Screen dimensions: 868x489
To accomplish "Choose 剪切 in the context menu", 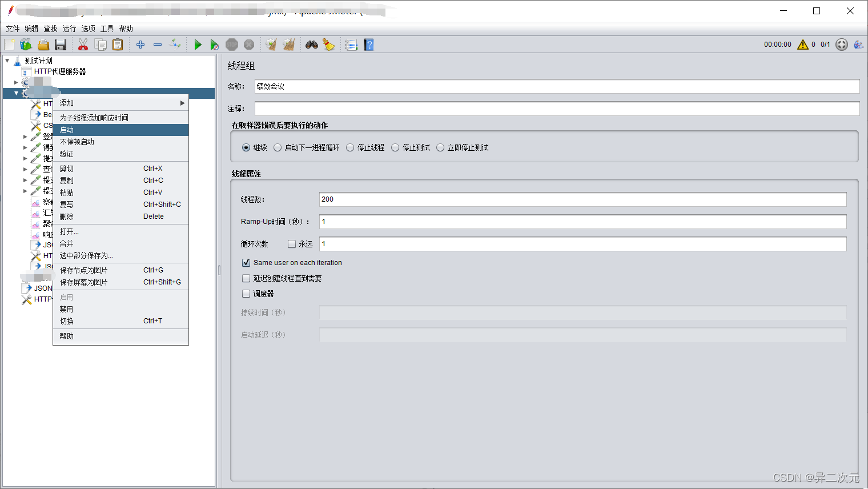I will [120, 169].
